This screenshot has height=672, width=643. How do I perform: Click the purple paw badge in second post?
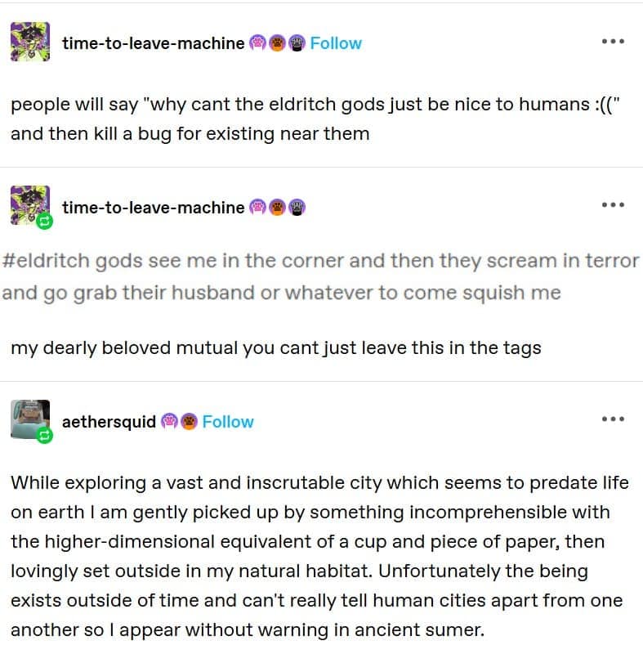pos(257,207)
